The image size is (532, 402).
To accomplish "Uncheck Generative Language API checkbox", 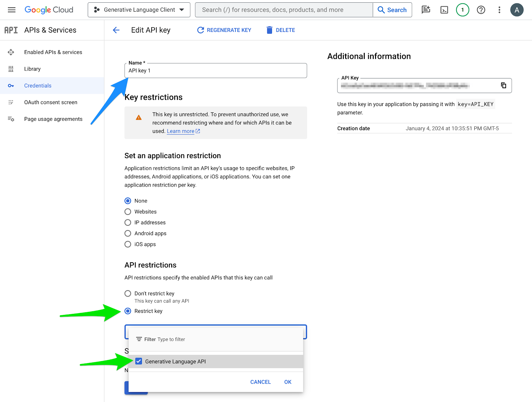I will (x=139, y=361).
